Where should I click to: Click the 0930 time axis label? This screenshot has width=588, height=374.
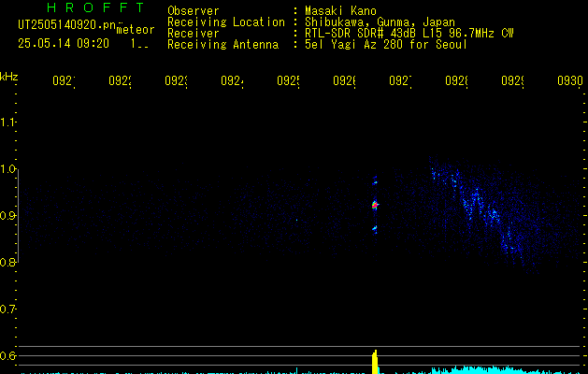click(570, 81)
